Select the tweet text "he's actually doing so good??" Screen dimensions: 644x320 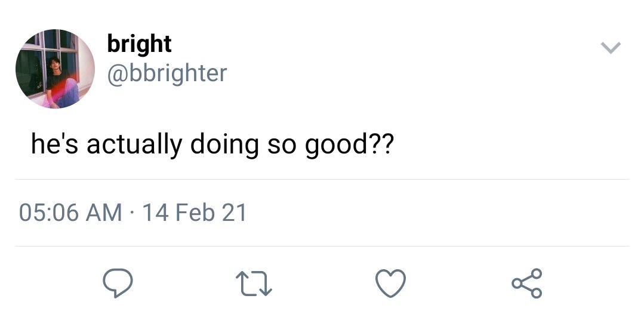tap(212, 145)
